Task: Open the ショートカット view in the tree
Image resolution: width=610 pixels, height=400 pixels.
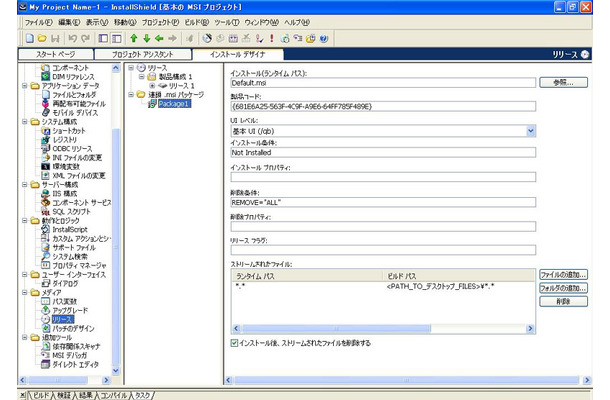Action: tap(68, 131)
